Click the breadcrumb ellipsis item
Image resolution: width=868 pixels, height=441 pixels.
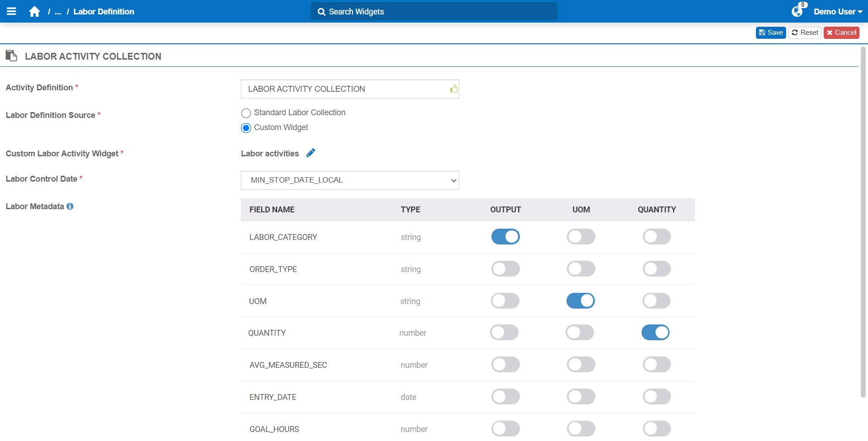click(58, 12)
